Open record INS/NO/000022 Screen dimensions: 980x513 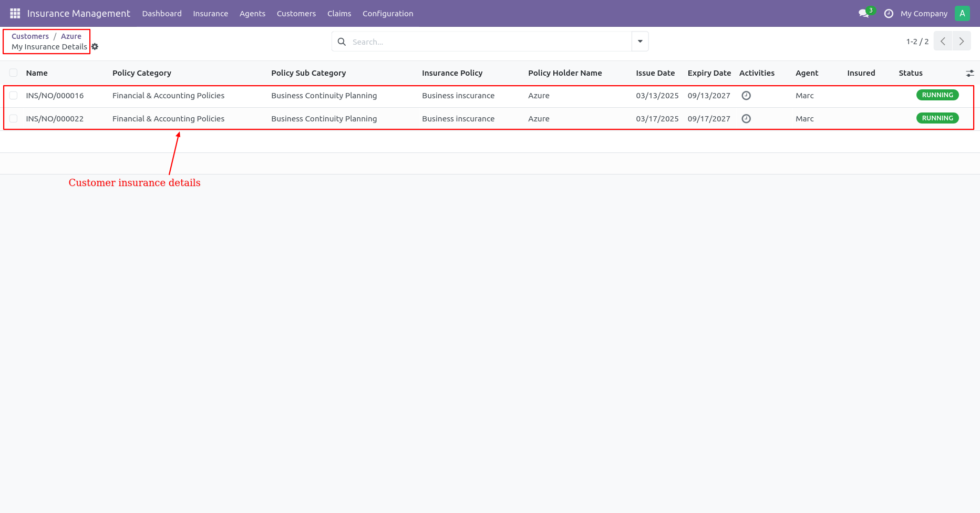point(55,119)
